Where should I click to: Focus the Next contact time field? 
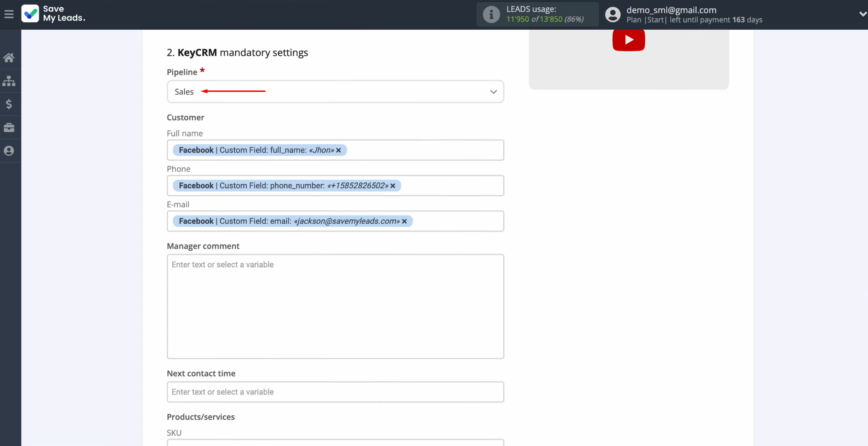pos(335,392)
